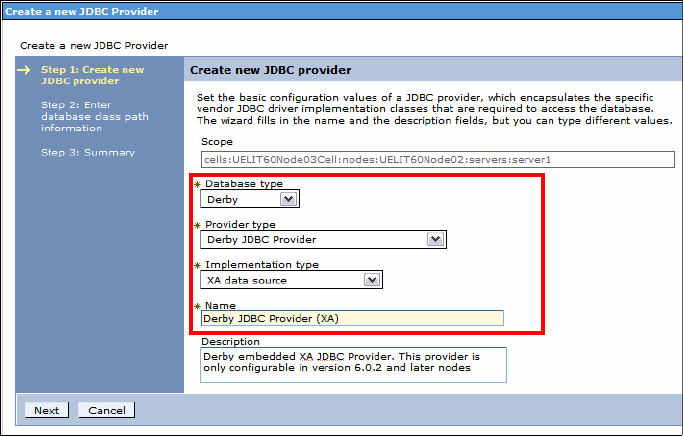Image resolution: width=683 pixels, height=436 pixels.
Task: Select Step 2: Enter database class path information
Action: [95, 116]
